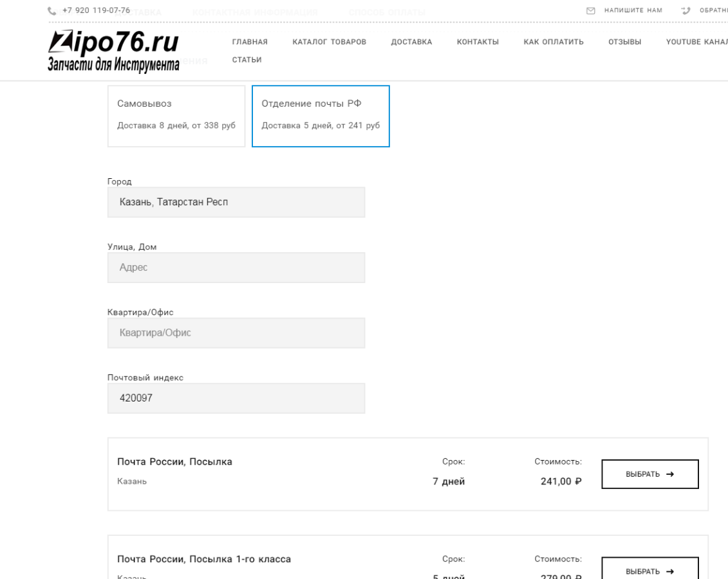Select the Самовывоз delivery option
This screenshot has width=728, height=579.
(x=176, y=116)
